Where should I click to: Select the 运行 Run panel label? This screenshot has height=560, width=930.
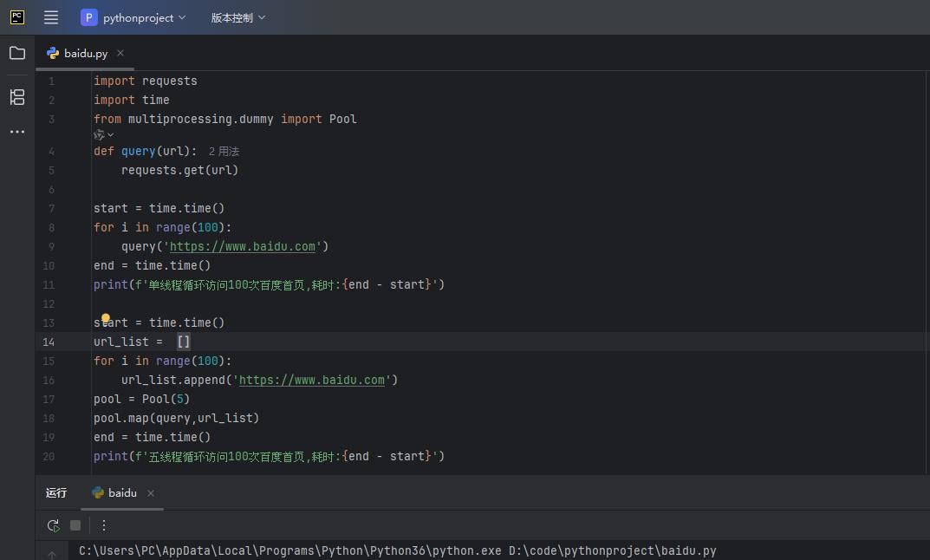pyautogui.click(x=56, y=493)
